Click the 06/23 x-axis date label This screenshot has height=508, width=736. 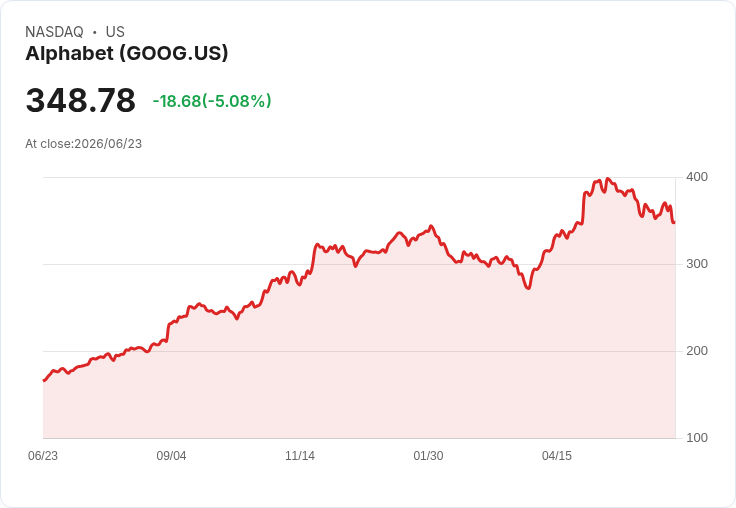click(43, 456)
